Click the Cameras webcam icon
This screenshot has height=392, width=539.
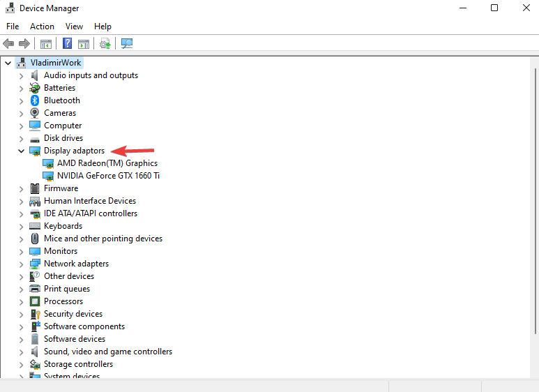coord(35,113)
